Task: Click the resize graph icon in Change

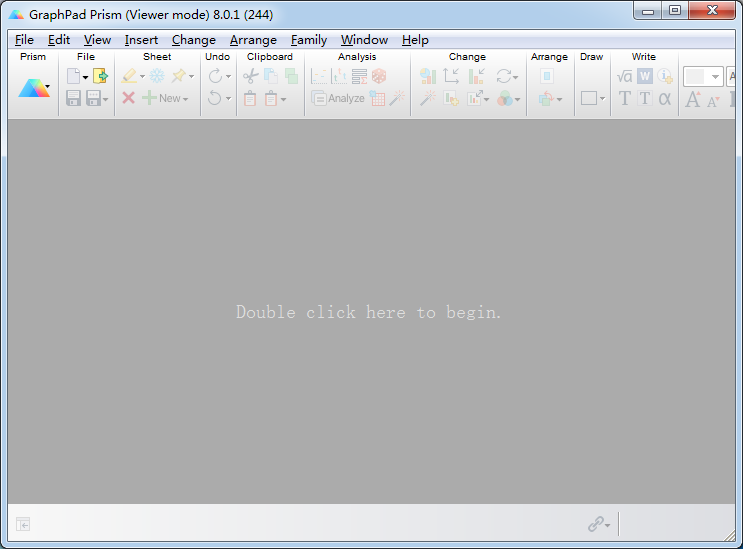Action: [x=475, y=98]
